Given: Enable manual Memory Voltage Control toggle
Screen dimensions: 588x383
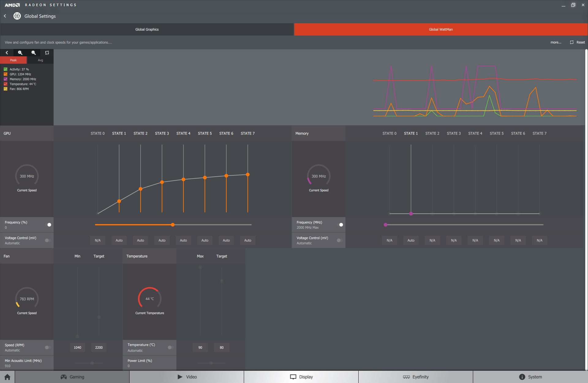Looking at the screenshot, I should (x=340, y=240).
